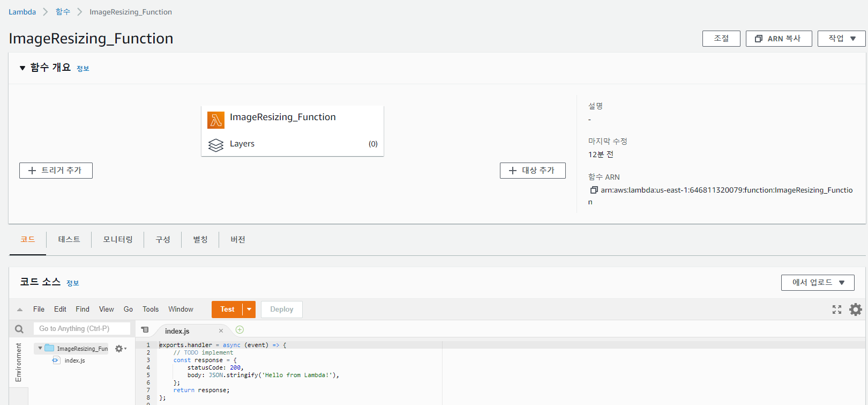Click the 트리거 추가 button
Screen dimensions: 868x405
coord(56,171)
